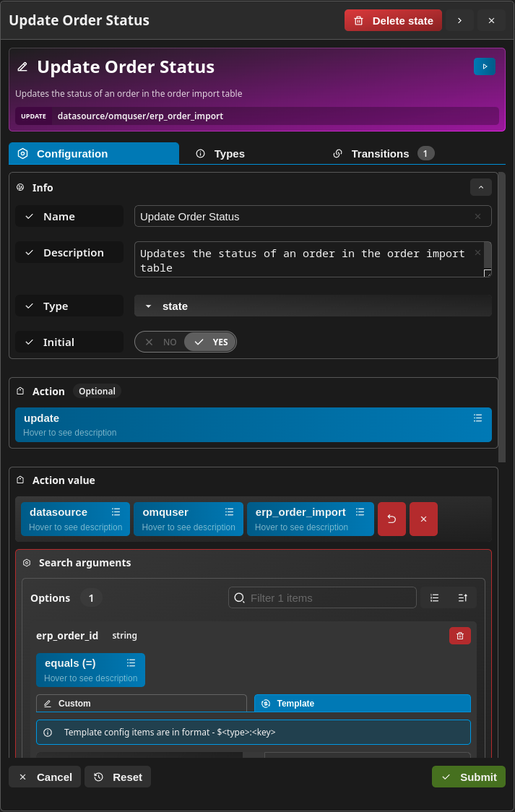Click the pencil edit icon beside title

point(22,66)
